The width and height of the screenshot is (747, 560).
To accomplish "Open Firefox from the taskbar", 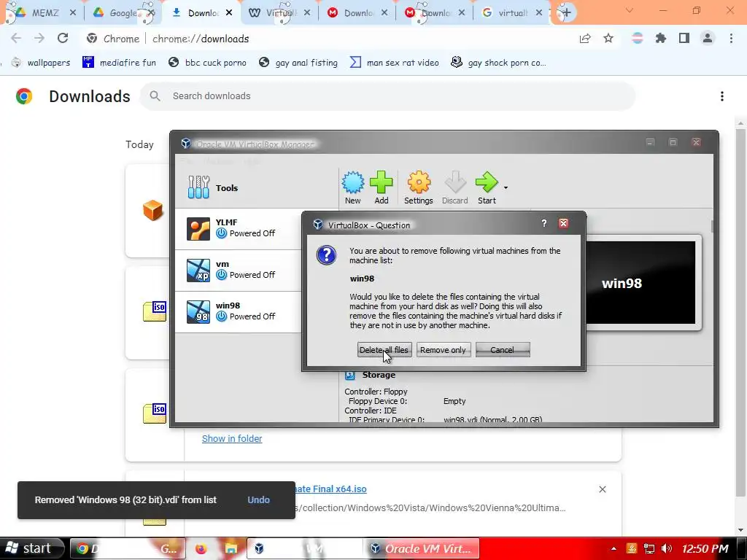I will tap(201, 548).
